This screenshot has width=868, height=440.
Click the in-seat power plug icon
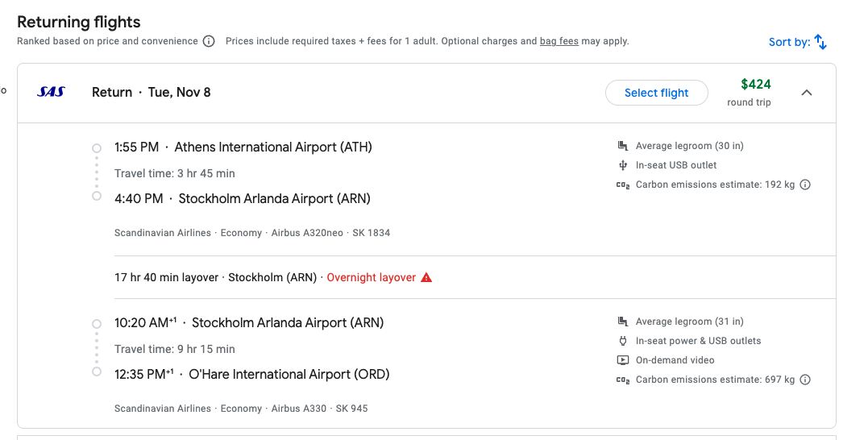[623, 341]
